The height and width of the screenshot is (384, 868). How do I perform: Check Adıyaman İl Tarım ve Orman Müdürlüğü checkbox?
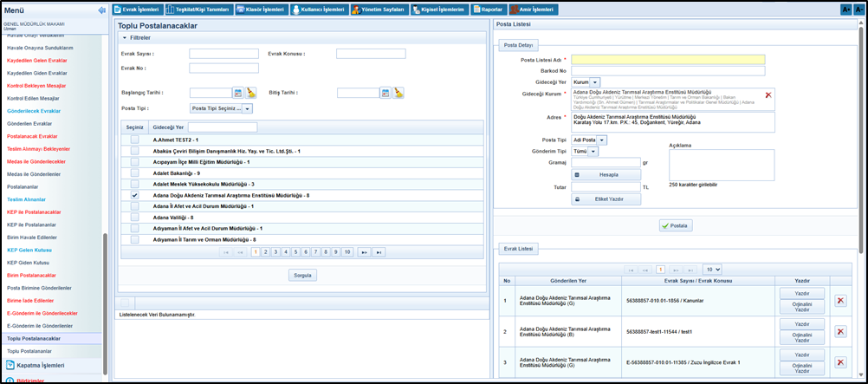point(134,239)
